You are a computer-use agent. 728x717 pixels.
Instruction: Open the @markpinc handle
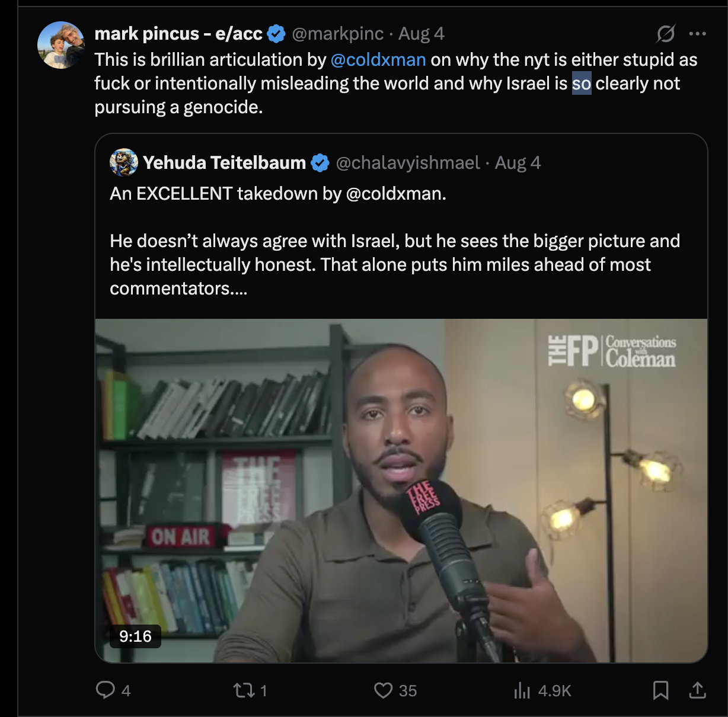point(337,34)
